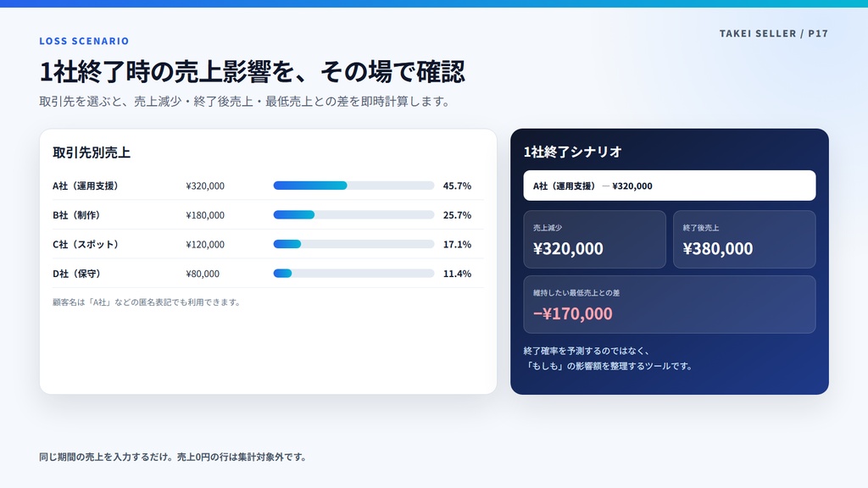Click the C社（スポット） share bar
The image size is (868, 488).
click(x=353, y=244)
